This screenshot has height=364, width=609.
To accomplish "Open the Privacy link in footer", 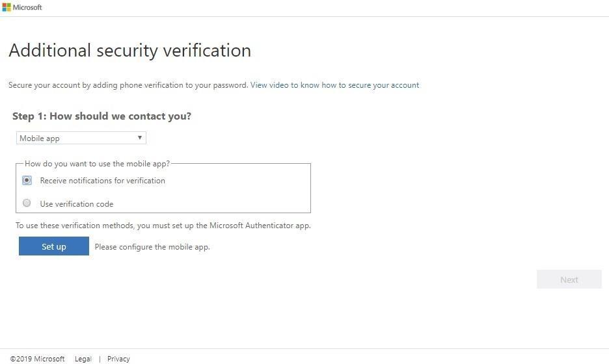I will pyautogui.click(x=118, y=359).
